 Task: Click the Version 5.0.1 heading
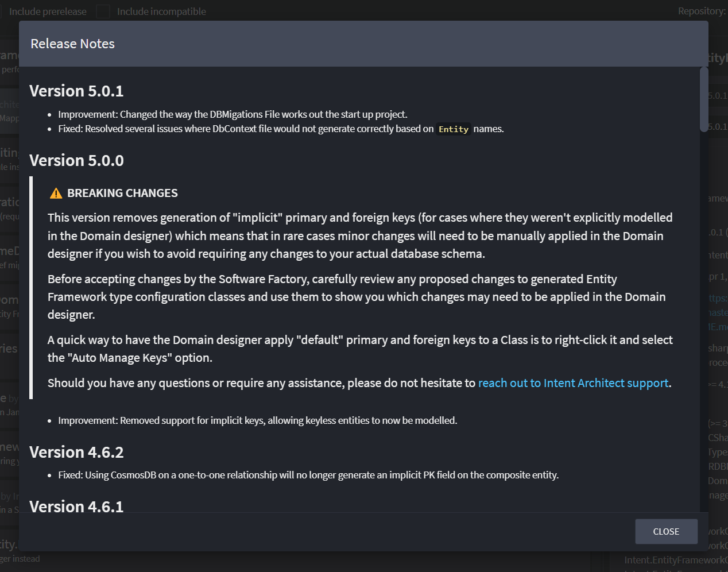(x=76, y=91)
